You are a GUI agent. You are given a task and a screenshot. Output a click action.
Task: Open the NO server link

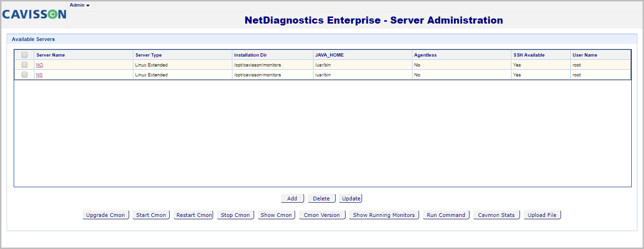40,65
